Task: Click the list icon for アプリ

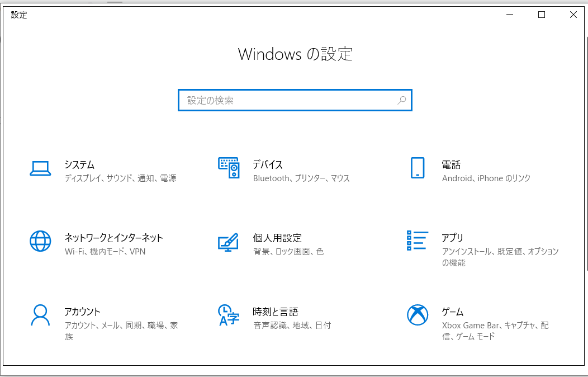Action: click(418, 241)
